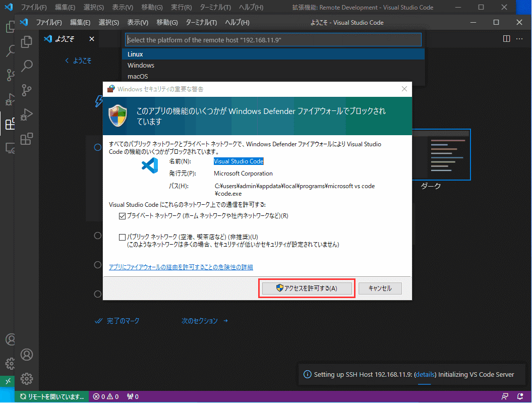Click キャンセル button in firewall dialog
Screen dimensions: 532x403
(380, 289)
